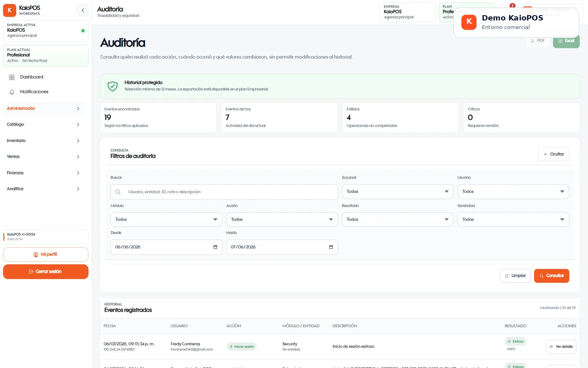The width and height of the screenshot is (588, 368).
Task: Click the Demo KaioPOS notification popup
Action: 516,22
